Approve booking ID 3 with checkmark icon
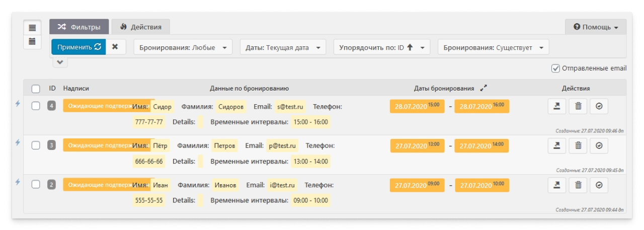This screenshot has width=644, height=230. coord(599,145)
